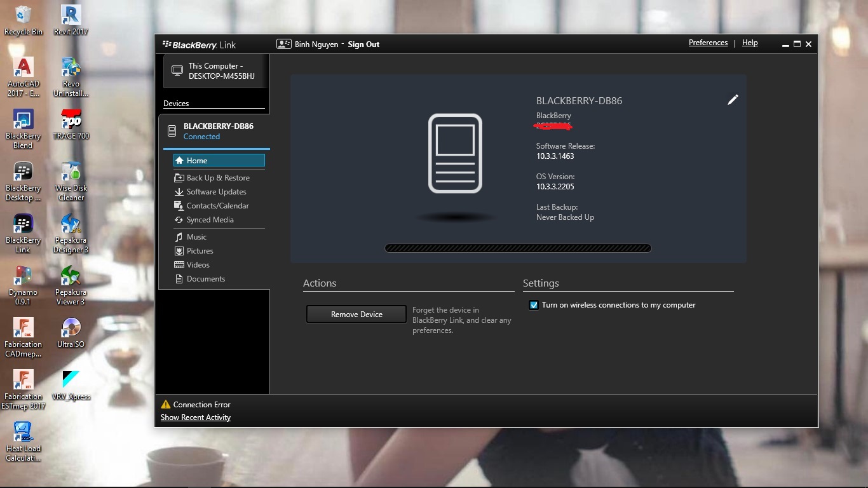Select the Heat Load Calculation desktop icon
Screen dimensions: 868x488
pyautogui.click(x=24, y=442)
